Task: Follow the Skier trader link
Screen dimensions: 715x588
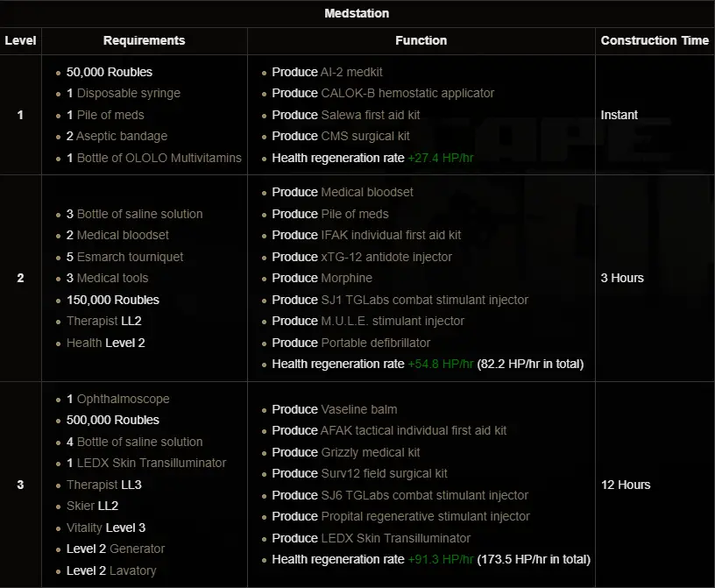Action: click(81, 506)
